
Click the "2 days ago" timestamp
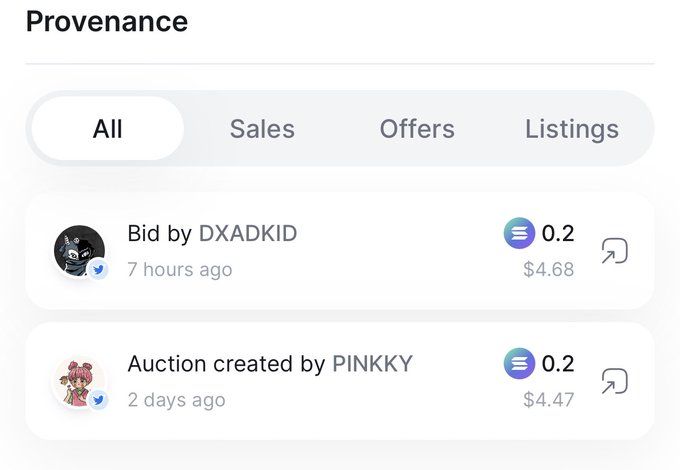pos(176,399)
